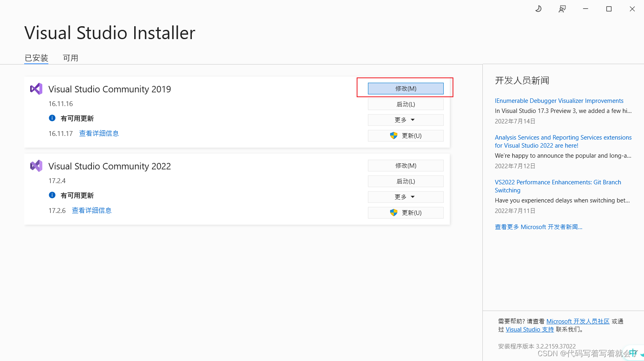Open Analysis Services and Reporting Services article
The width and height of the screenshot is (644, 361).
tap(563, 142)
